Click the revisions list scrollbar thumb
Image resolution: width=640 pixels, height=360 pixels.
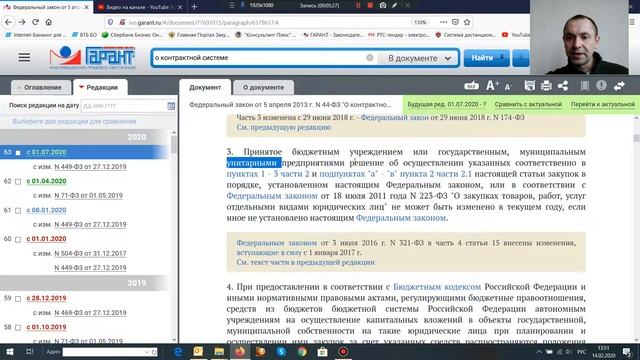[x=174, y=144]
